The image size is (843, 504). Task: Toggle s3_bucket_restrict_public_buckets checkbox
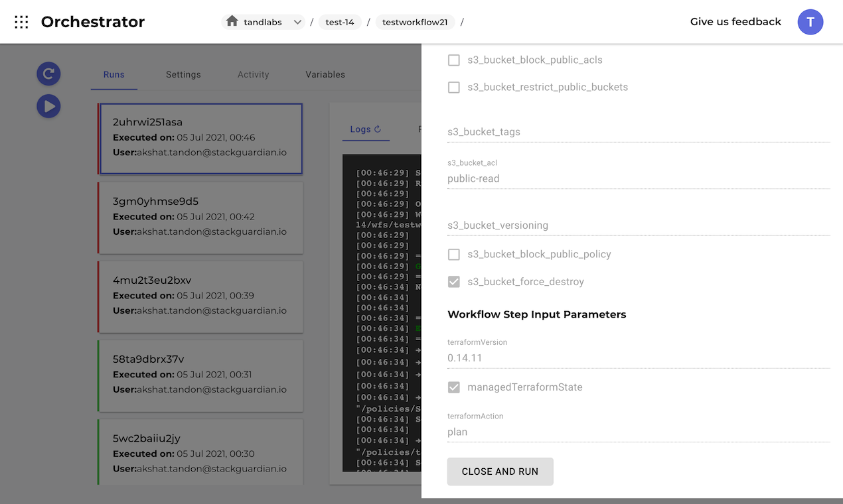pyautogui.click(x=454, y=88)
